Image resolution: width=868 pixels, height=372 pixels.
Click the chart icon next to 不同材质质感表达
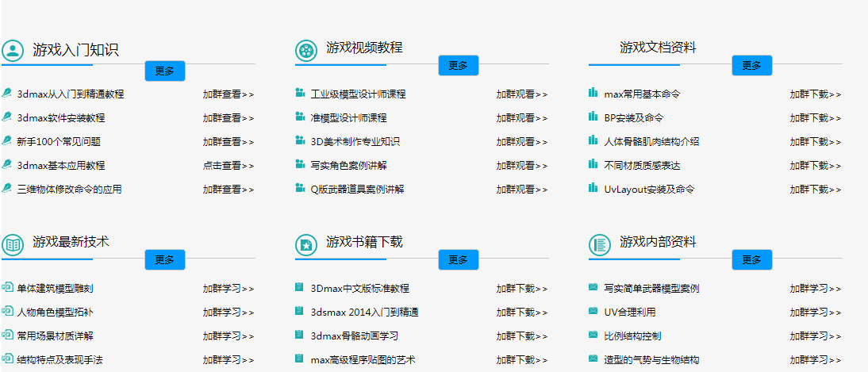[593, 164]
